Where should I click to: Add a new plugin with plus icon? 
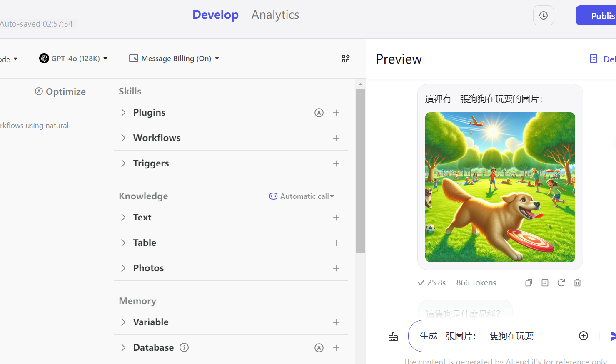(x=336, y=113)
